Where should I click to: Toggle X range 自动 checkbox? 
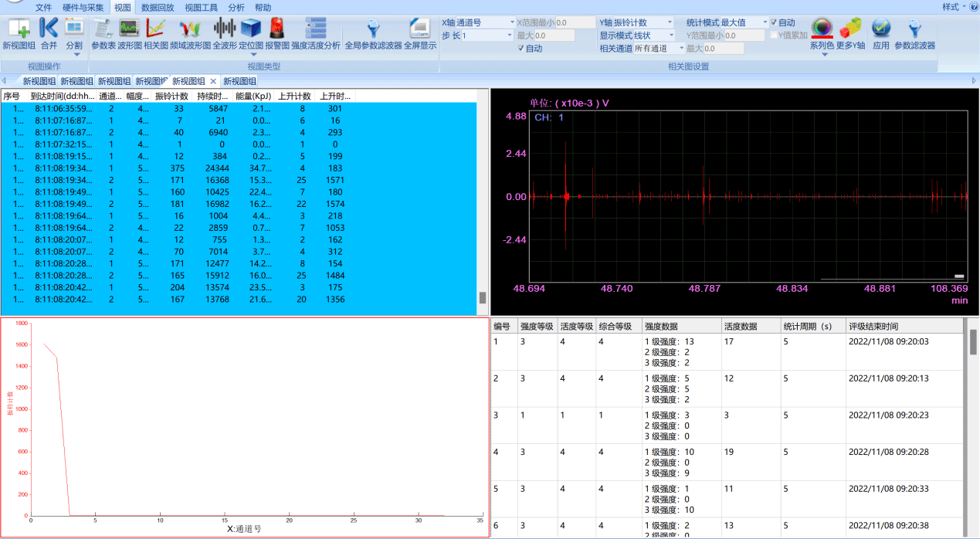[521, 49]
